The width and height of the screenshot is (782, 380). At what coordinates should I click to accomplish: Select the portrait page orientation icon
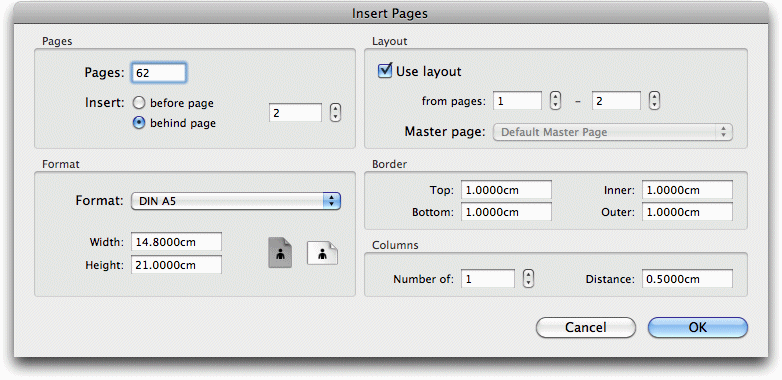[280, 252]
